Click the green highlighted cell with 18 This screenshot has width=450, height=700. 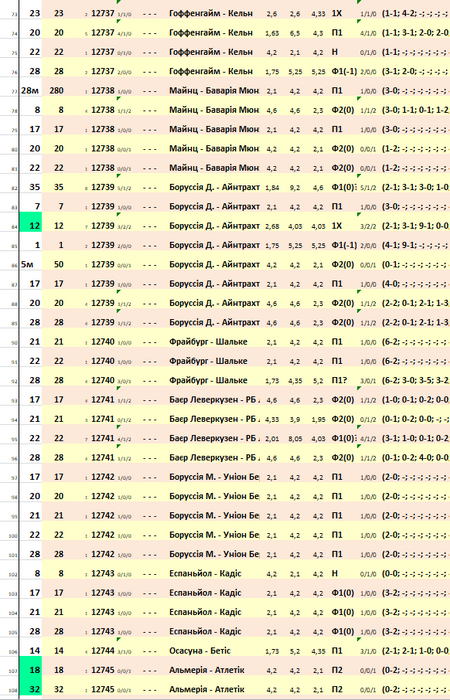pyautogui.click(x=30, y=666)
